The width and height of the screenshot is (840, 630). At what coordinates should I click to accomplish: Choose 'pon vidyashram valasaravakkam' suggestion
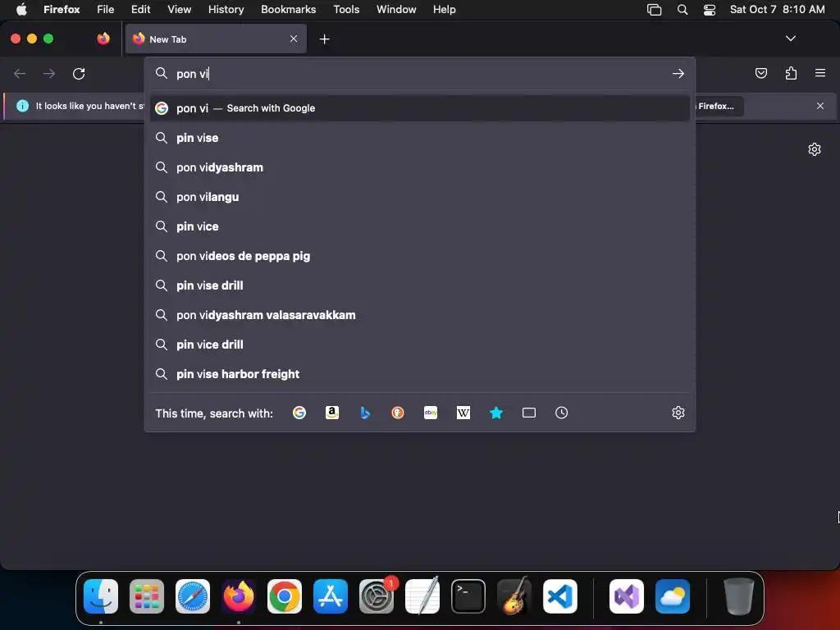419,314
